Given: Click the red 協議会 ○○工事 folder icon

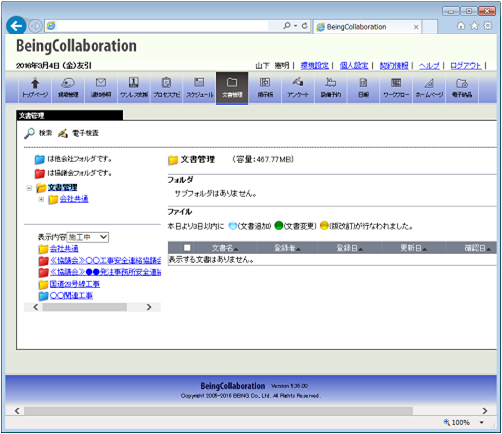Looking at the screenshot, I should [44, 261].
